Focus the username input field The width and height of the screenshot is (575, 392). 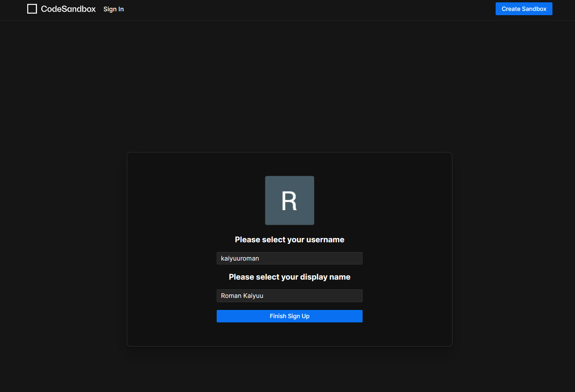pos(289,258)
